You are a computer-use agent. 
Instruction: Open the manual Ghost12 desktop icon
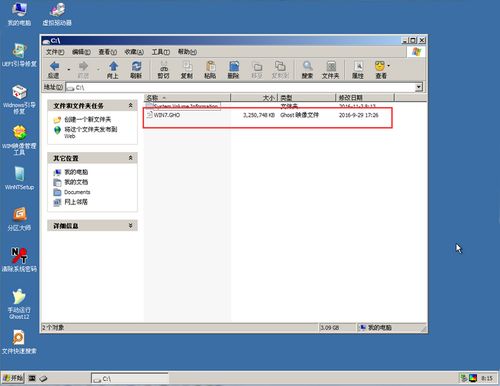click(x=19, y=304)
